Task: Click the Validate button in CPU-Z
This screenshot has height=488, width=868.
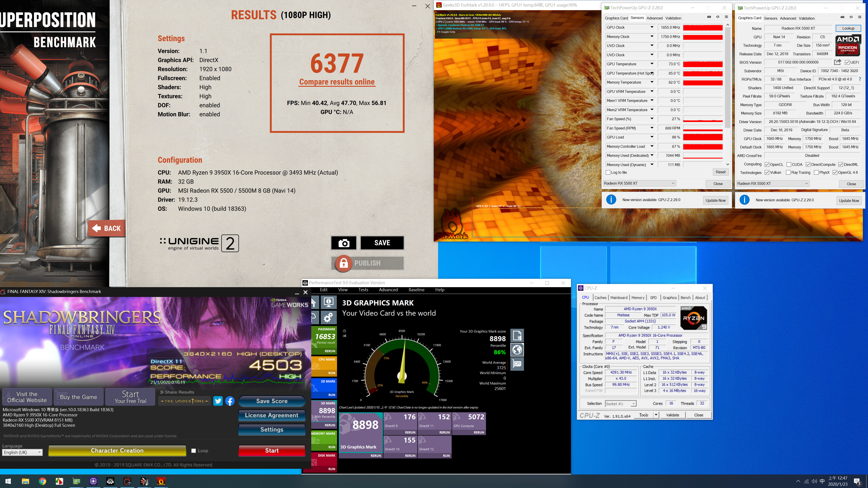Action: tap(672, 415)
